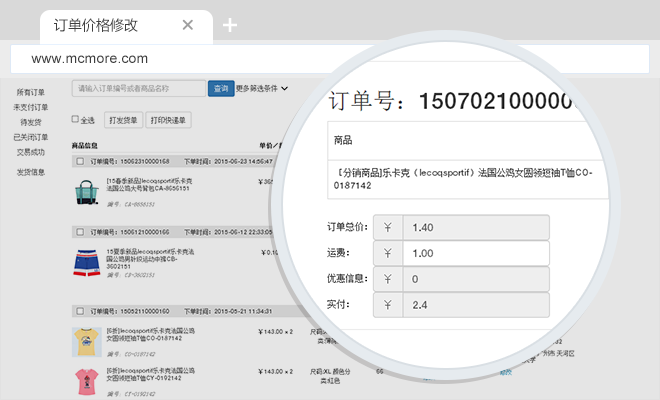Tick the 全选 select-all checkbox
This screenshot has width=660, height=400.
click(76, 120)
